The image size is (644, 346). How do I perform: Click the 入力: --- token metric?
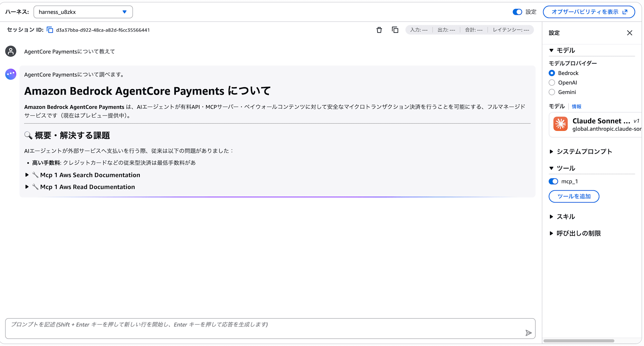pos(419,30)
